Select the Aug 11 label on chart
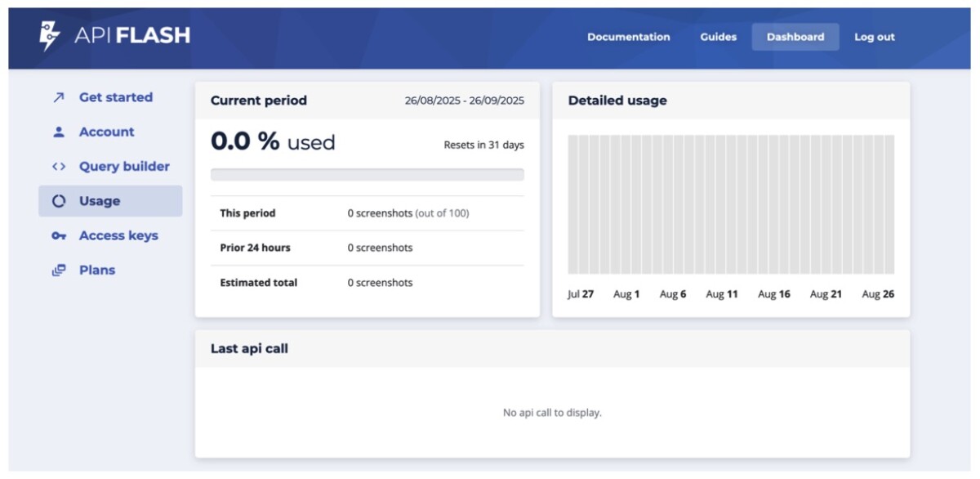The height and width of the screenshot is (479, 980). click(721, 294)
